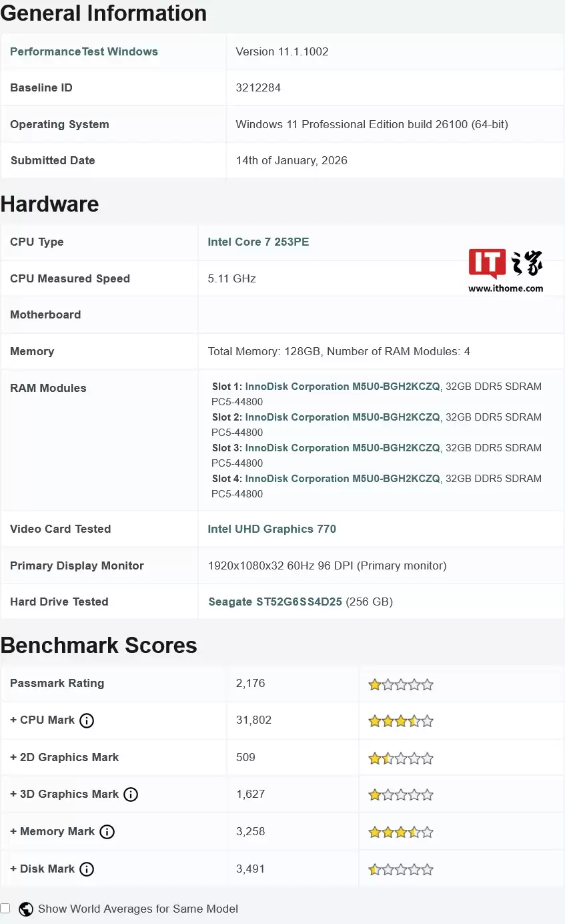This screenshot has width=565, height=924.
Task: Follow the Slot 1 InnoDisk module link
Action: pos(342,386)
